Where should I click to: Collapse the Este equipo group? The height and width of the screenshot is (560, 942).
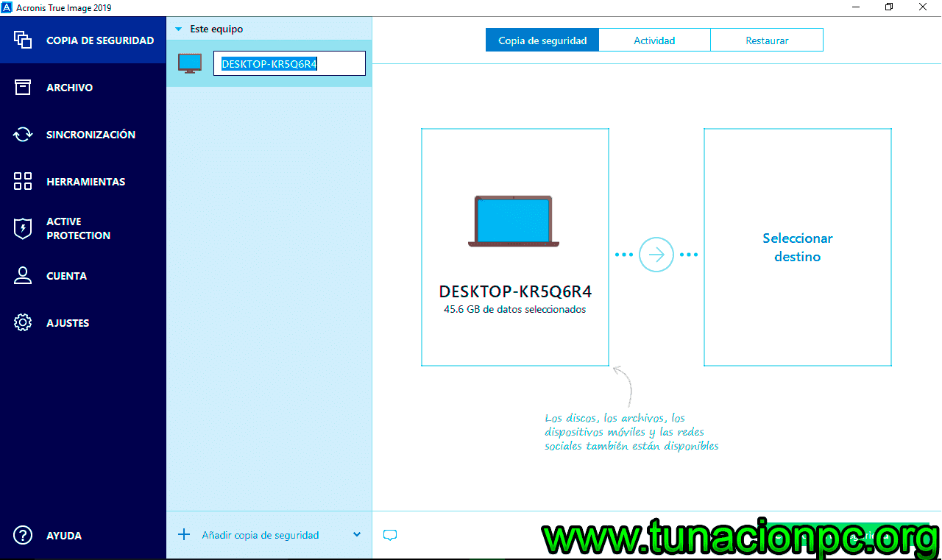pos(178,29)
